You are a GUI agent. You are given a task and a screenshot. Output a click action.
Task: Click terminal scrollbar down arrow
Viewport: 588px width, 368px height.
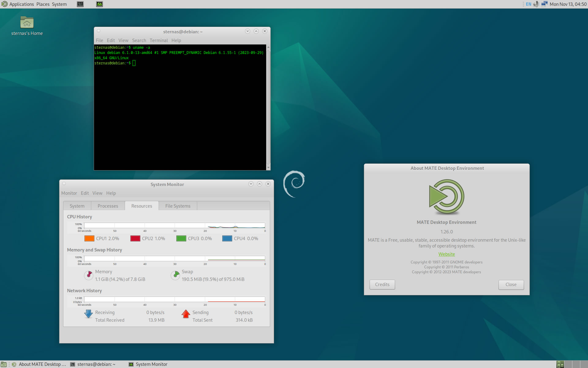click(268, 168)
